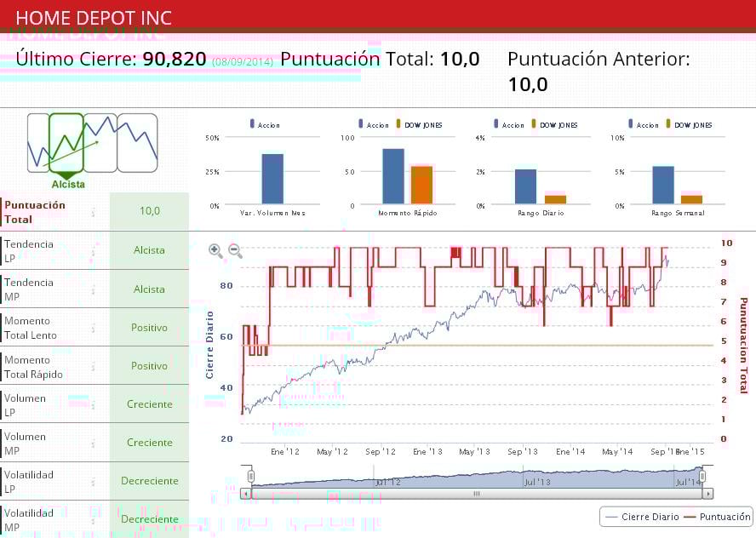Zoom out on the price chart
Screen dimensions: 756x538
tap(235, 250)
